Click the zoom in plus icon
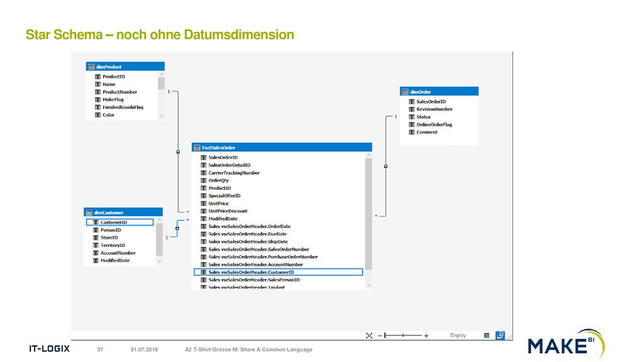 pos(426,336)
